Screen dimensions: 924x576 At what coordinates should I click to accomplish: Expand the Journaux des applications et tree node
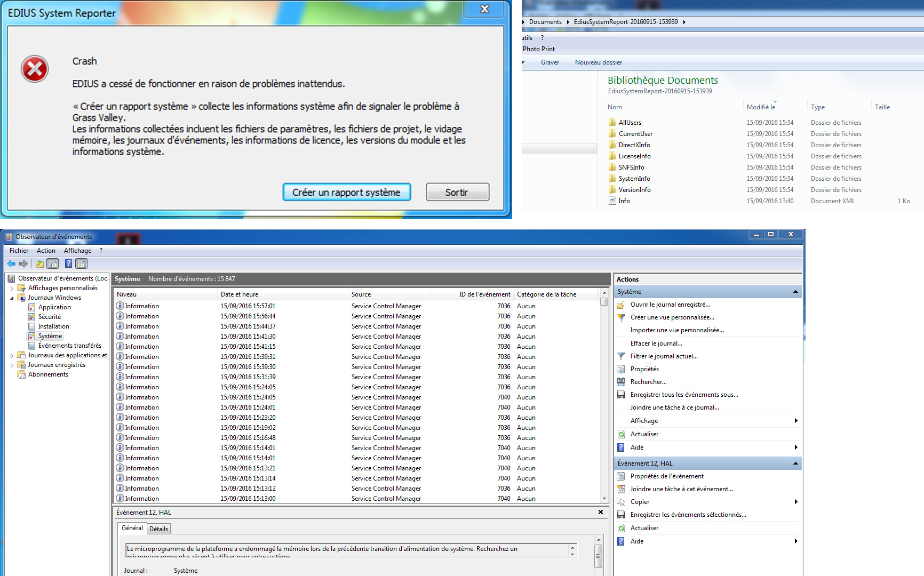(12, 356)
